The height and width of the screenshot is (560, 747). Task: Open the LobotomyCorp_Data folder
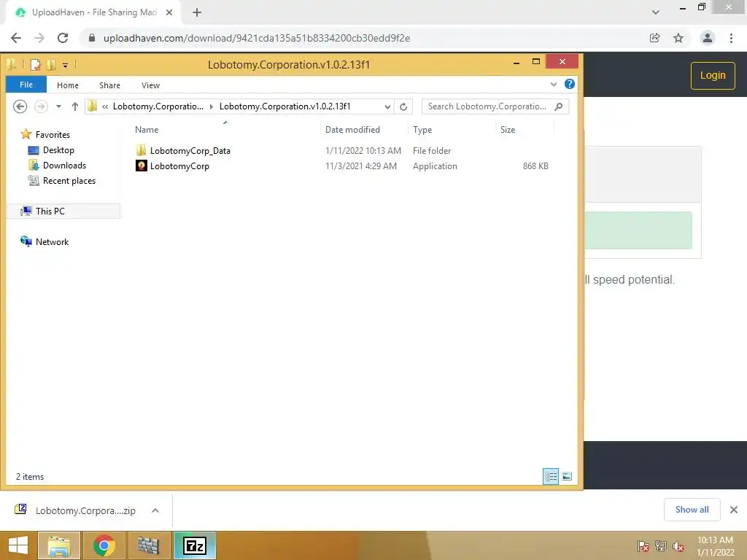tap(190, 150)
